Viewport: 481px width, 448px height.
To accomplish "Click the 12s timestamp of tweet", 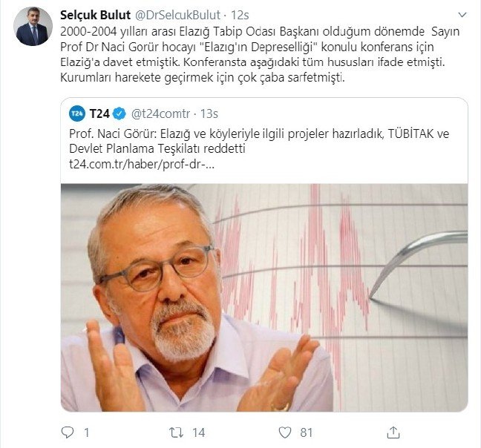I will pyautogui.click(x=240, y=15).
